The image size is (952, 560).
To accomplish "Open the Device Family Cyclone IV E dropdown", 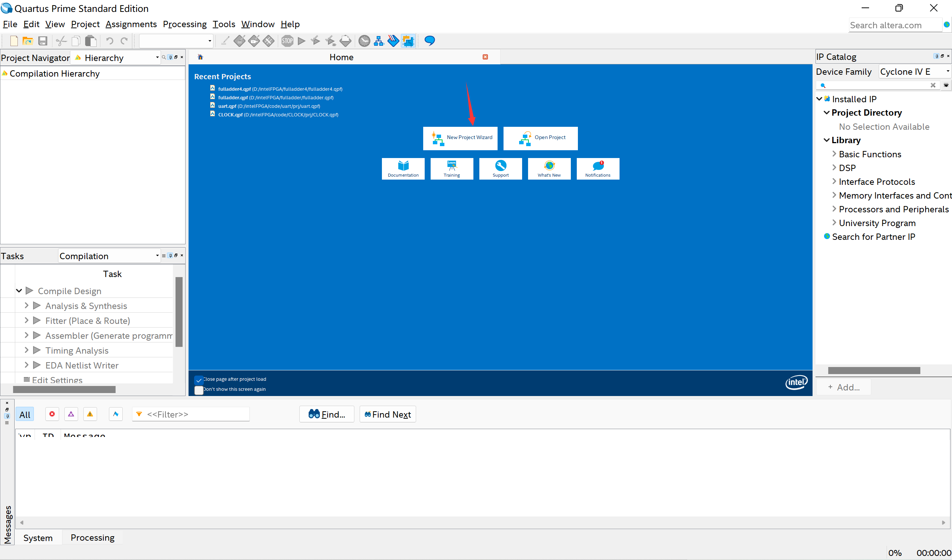I will point(915,71).
